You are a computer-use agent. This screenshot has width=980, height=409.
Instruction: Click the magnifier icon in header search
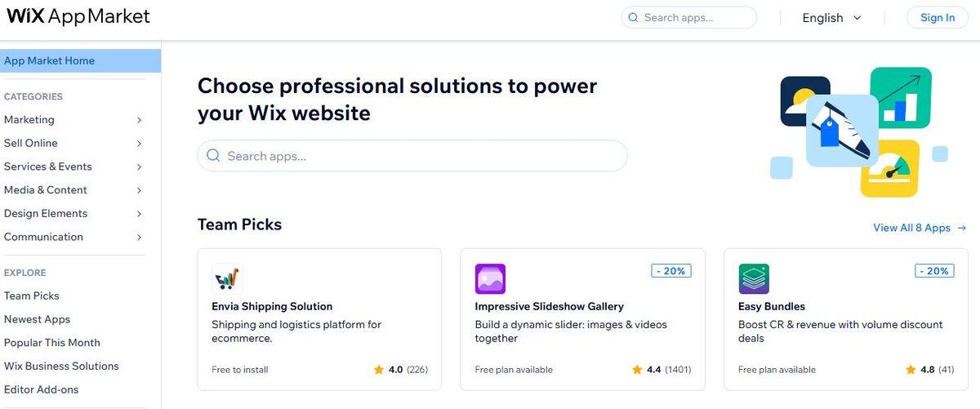pyautogui.click(x=634, y=17)
